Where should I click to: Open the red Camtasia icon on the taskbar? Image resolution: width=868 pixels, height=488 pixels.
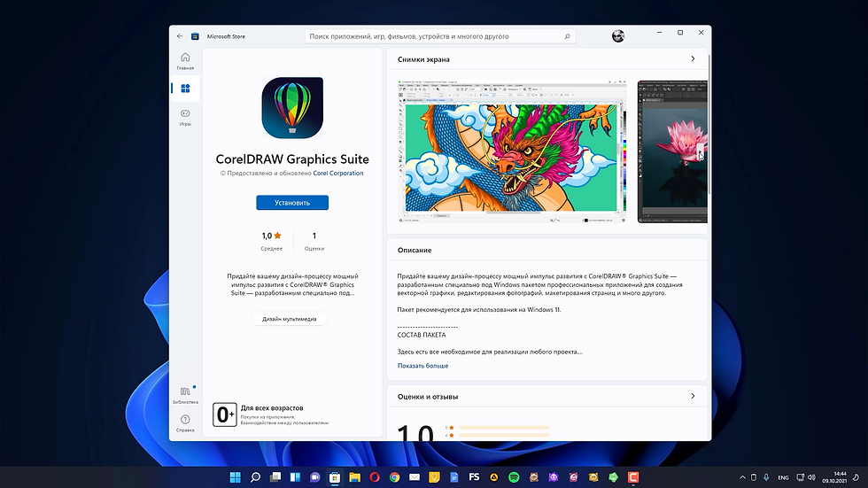pos(633,477)
